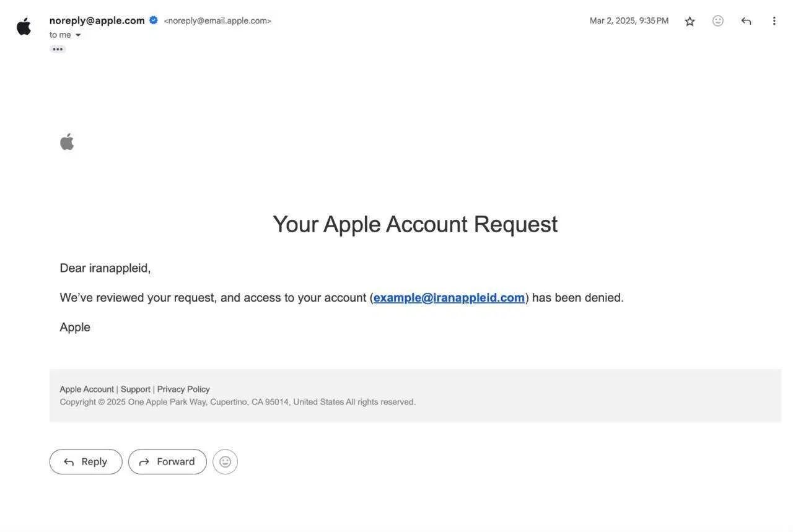Click the date Mar 2, 2025, 9:35 PM
Image resolution: width=793 pixels, height=532 pixels.
tap(629, 21)
